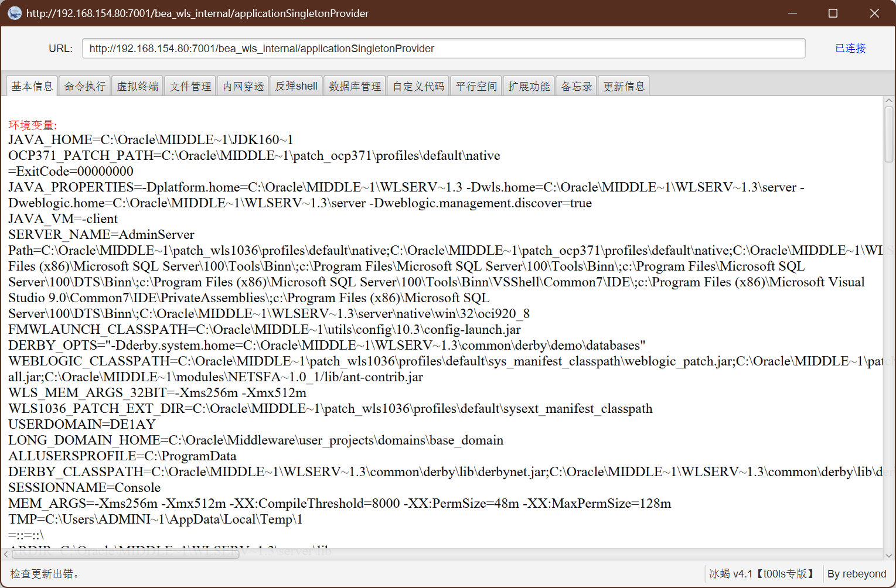
Task: Open the 自定义代码 tab
Action: pyautogui.click(x=418, y=86)
